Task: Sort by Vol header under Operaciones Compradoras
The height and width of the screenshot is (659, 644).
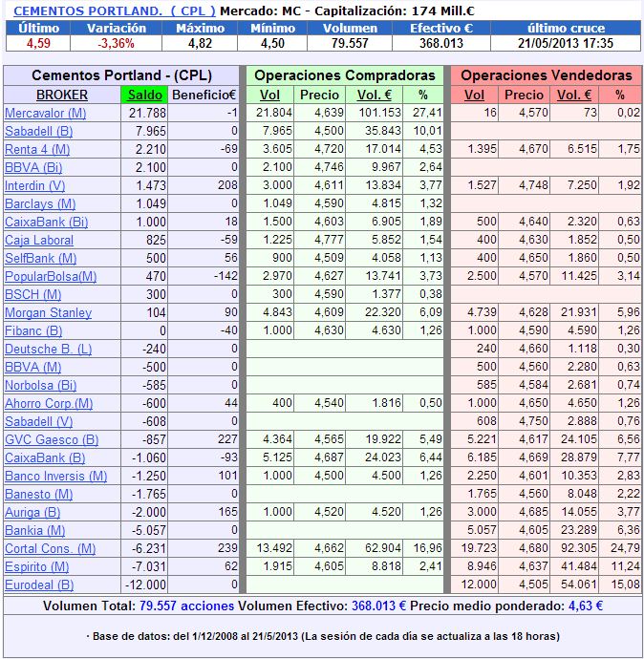Action: coord(269,95)
